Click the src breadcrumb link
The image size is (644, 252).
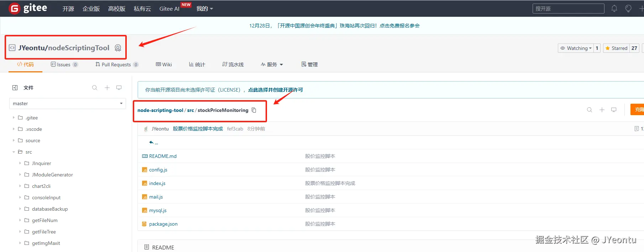pos(190,110)
